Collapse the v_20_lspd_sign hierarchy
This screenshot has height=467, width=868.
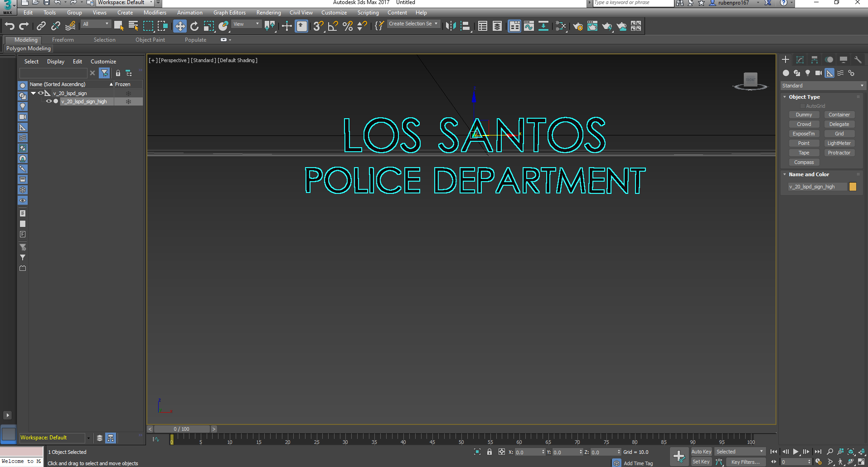(x=33, y=93)
